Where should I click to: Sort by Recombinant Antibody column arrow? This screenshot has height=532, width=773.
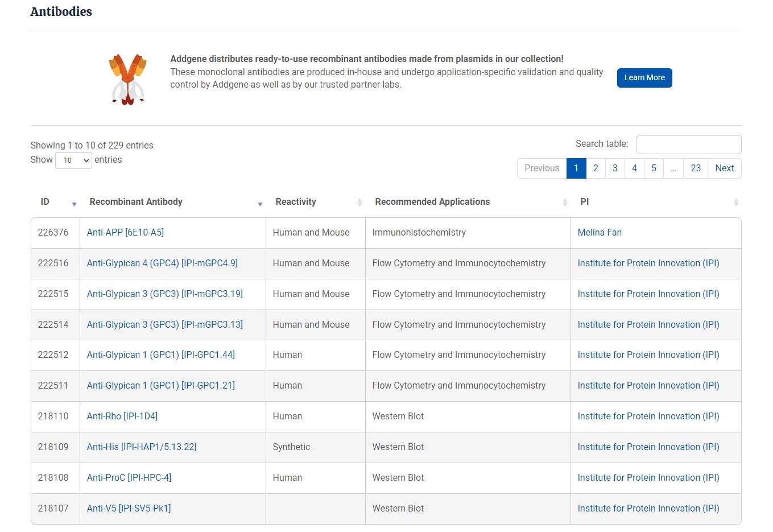(x=260, y=203)
